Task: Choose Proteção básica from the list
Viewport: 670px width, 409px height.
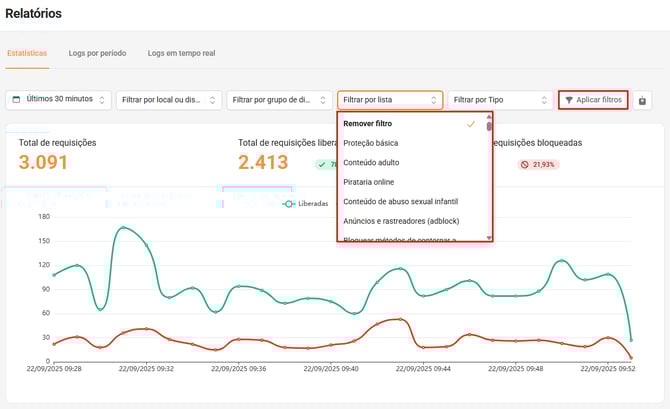Action: click(371, 143)
